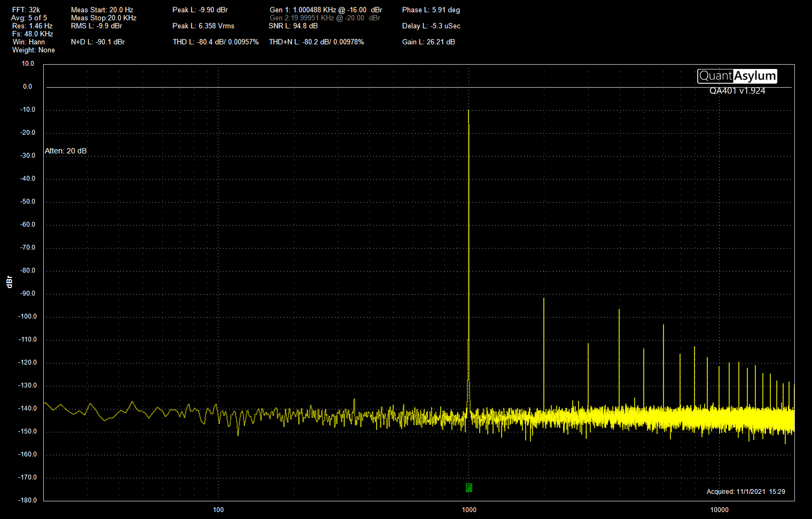Click the greyed 'Gen 2:19.99951 KHz' text

(302, 18)
